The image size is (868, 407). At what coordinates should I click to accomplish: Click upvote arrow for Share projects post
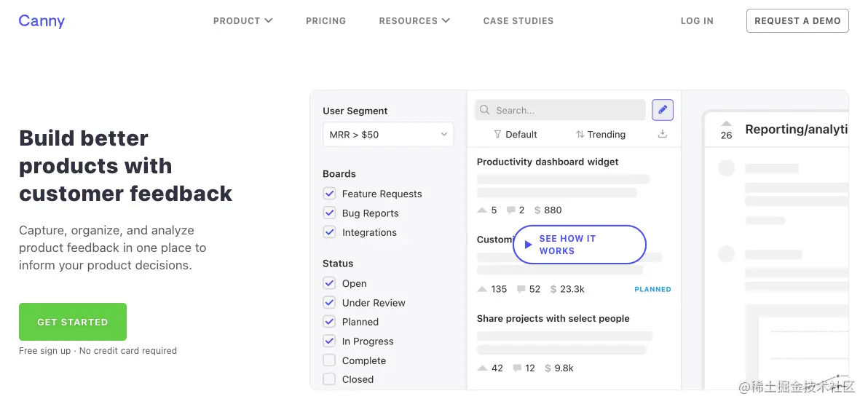481,368
